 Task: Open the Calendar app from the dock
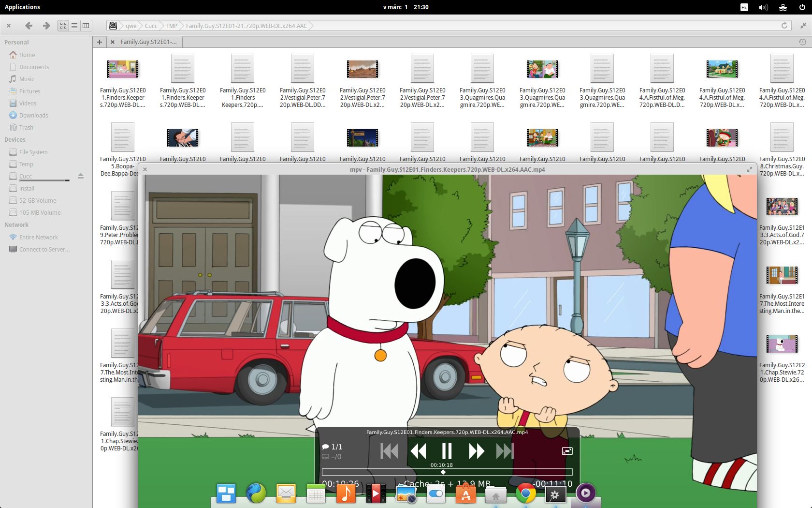[x=316, y=494]
